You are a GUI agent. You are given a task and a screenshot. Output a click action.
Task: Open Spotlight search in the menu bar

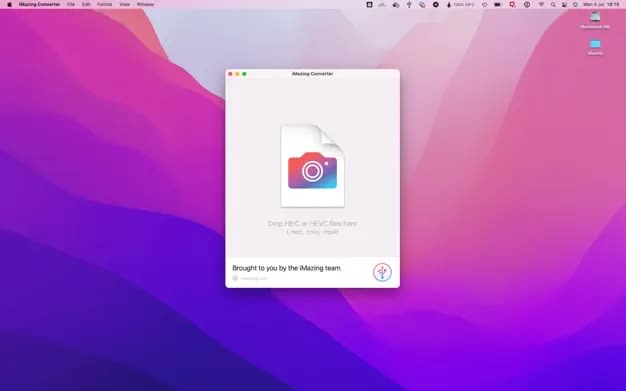(553, 4)
